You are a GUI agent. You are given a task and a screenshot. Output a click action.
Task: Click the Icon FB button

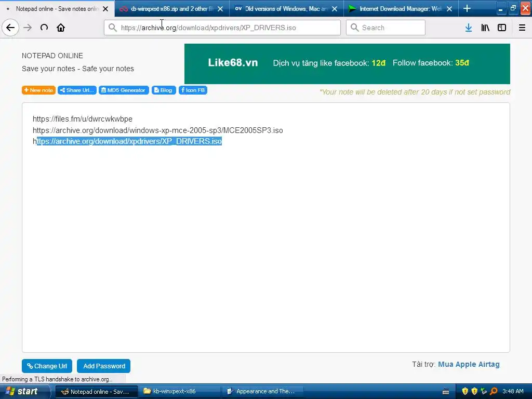pyautogui.click(x=193, y=90)
